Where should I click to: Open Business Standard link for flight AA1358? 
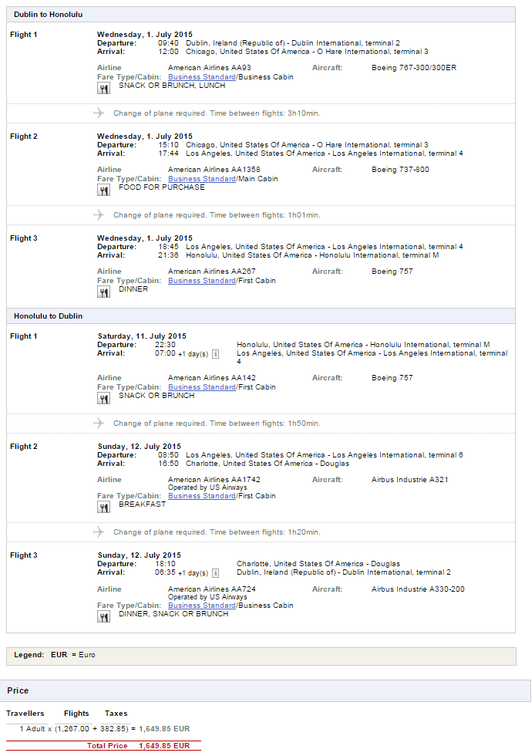[202, 178]
